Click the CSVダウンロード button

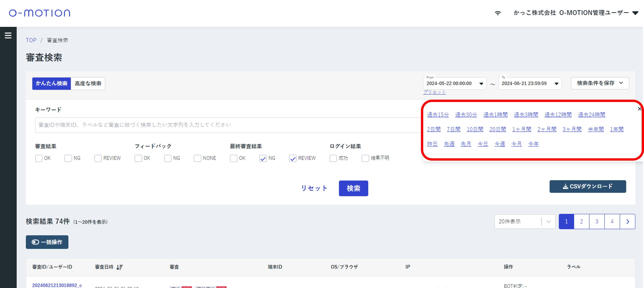coord(588,186)
